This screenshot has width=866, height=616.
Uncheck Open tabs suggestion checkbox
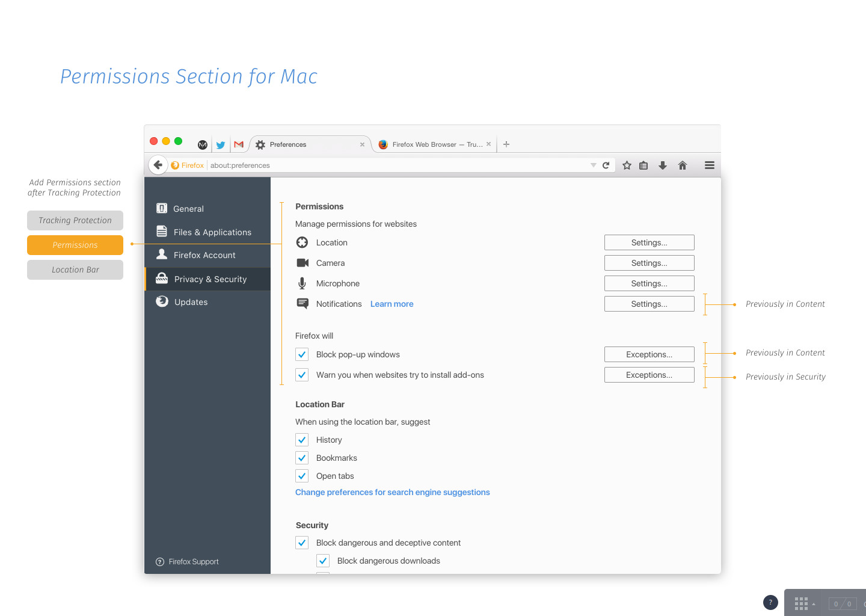[x=302, y=476]
